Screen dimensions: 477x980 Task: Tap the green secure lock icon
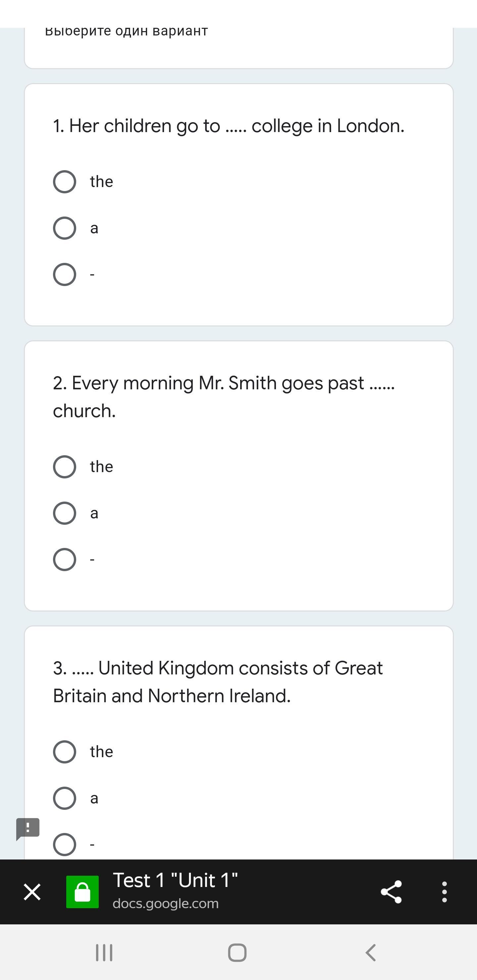82,892
